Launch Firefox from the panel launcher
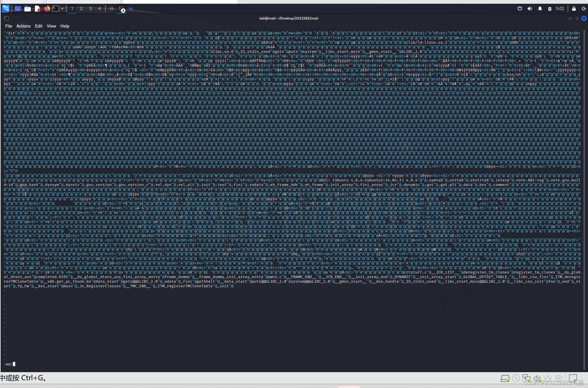Screen dimensions: 588x388 [47, 9]
